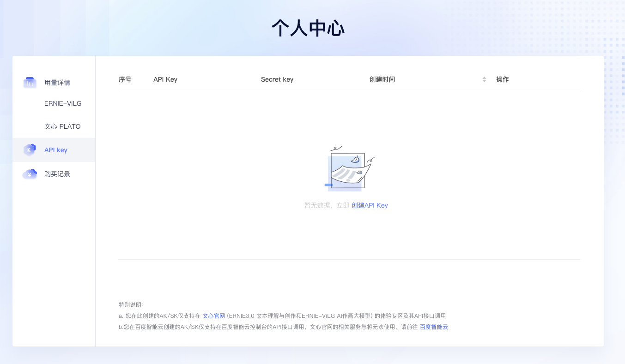Click the API key hexagon icon

click(x=30, y=150)
